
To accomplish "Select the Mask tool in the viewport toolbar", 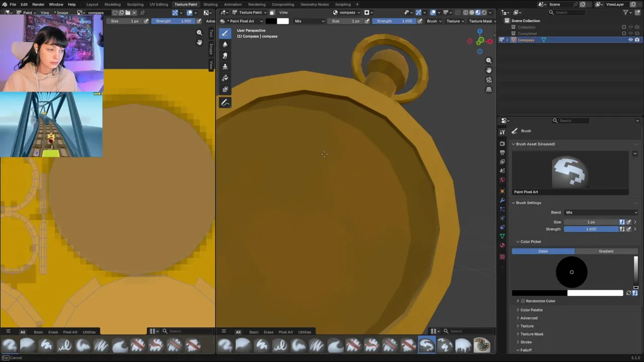I will point(225,89).
